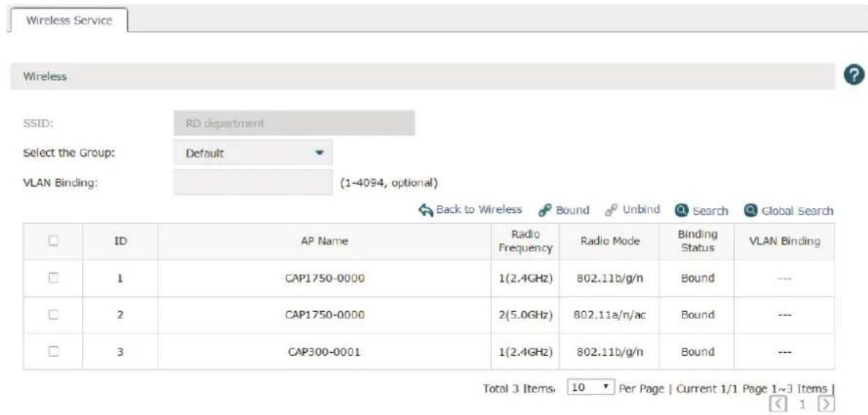This screenshot has width=868, height=415.
Task: Click the Back to Wireless arrow icon
Action: [x=425, y=210]
